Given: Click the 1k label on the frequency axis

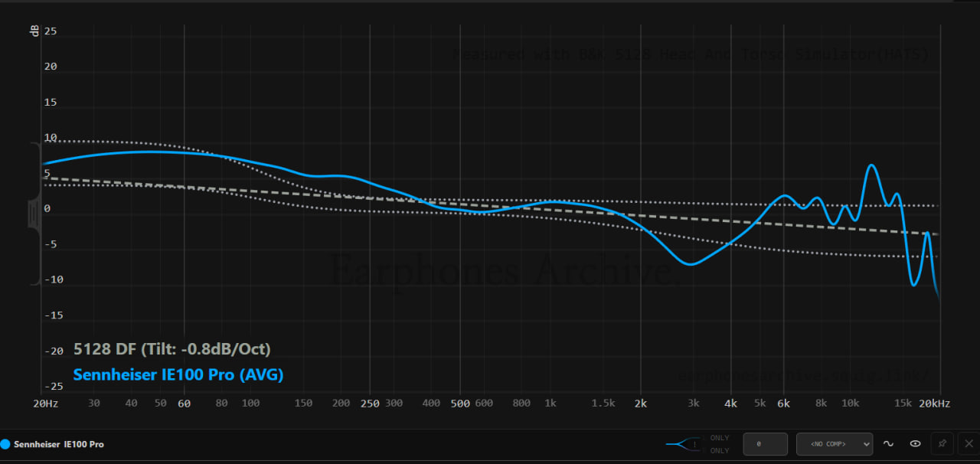Looking at the screenshot, I should pyautogui.click(x=550, y=404).
